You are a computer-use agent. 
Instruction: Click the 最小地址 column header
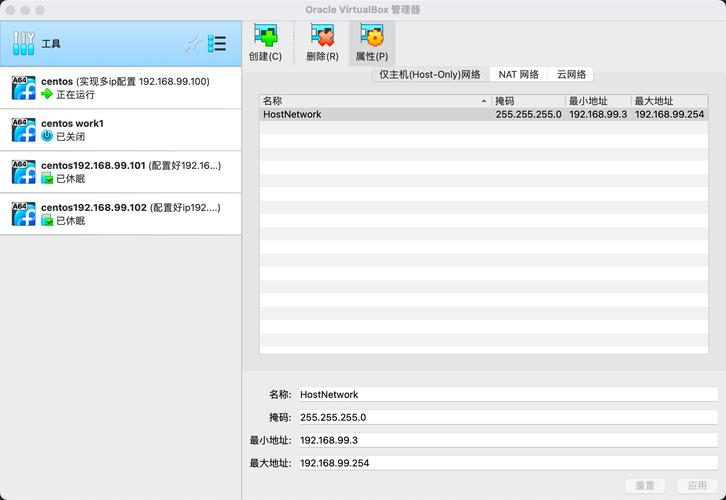pos(598,101)
